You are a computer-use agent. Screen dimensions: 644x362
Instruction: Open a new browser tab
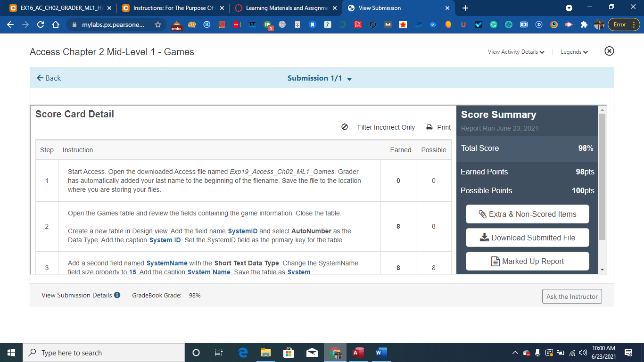click(465, 8)
